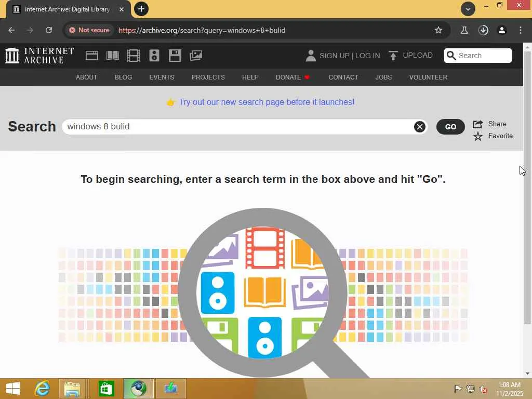This screenshot has width=532, height=399.
Task: Clear the search query with the X button
Action: coord(420,127)
